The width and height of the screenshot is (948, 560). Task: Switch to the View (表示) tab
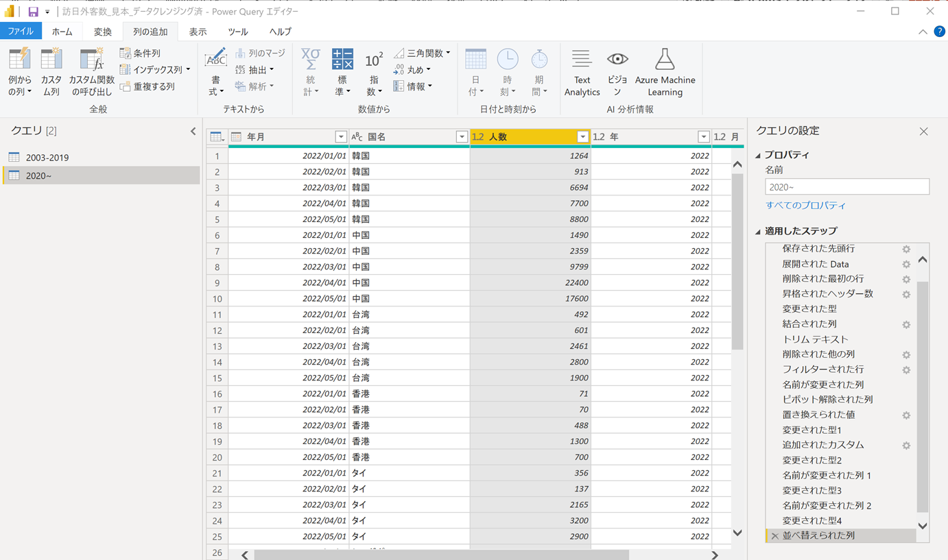[x=198, y=32]
